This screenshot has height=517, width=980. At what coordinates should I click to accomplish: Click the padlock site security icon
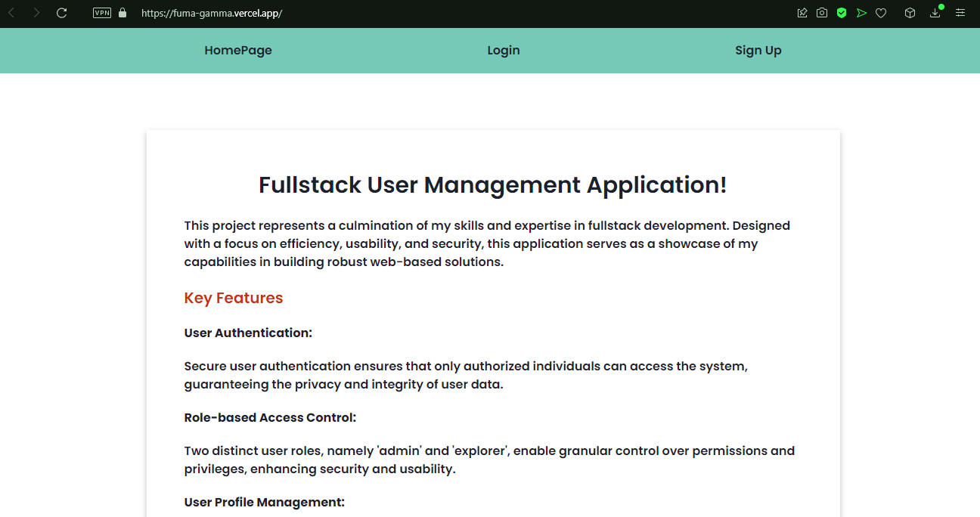(122, 13)
